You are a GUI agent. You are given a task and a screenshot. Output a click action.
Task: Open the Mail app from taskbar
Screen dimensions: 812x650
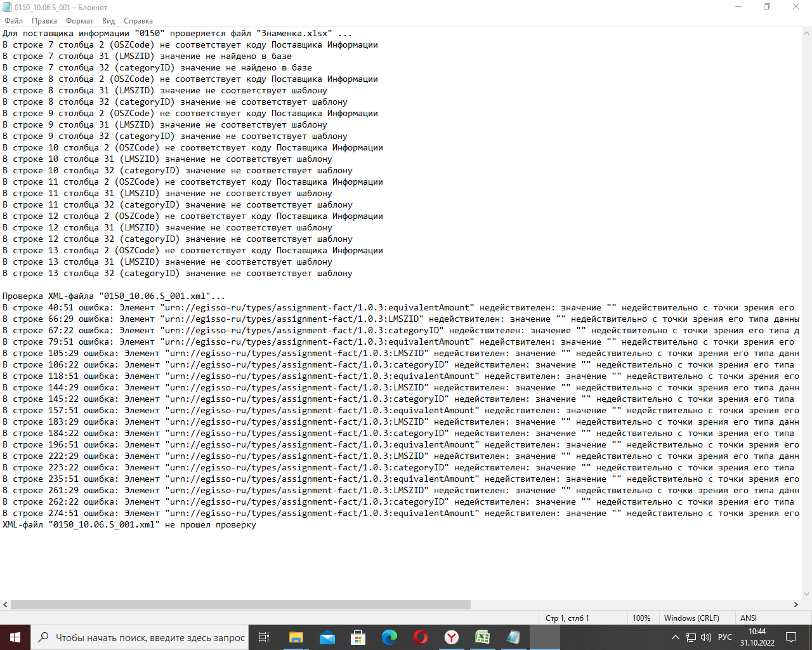pos(327,637)
